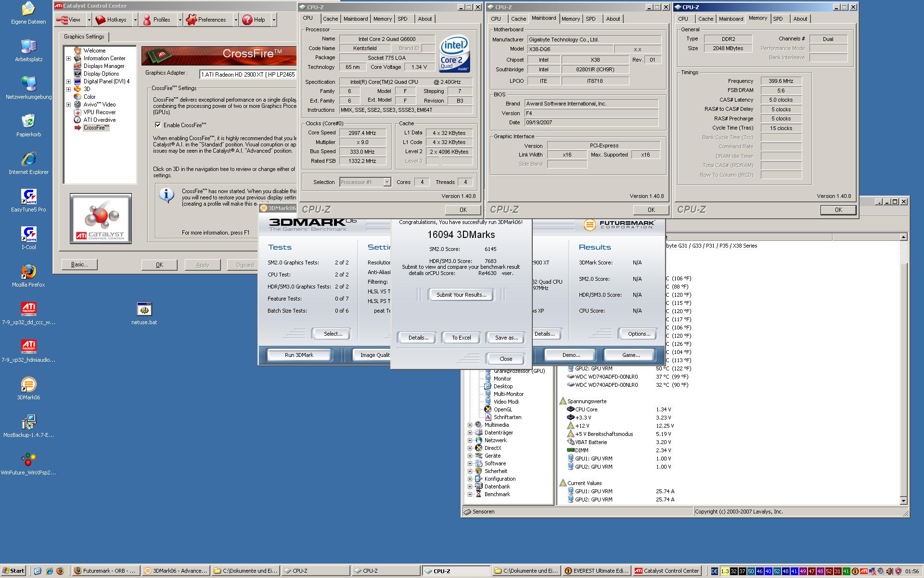
Task: Click View toolbar button in Catalyst
Action: coord(70,20)
